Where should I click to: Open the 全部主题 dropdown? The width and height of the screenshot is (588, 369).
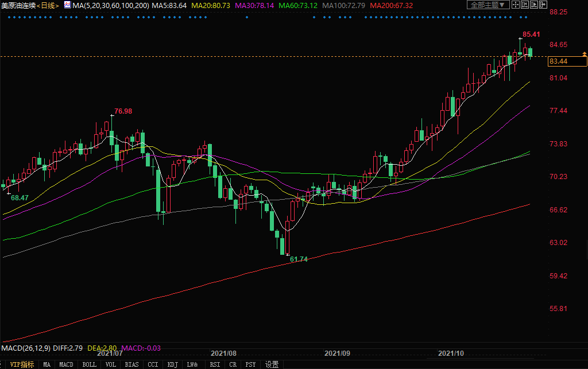tap(489, 5)
